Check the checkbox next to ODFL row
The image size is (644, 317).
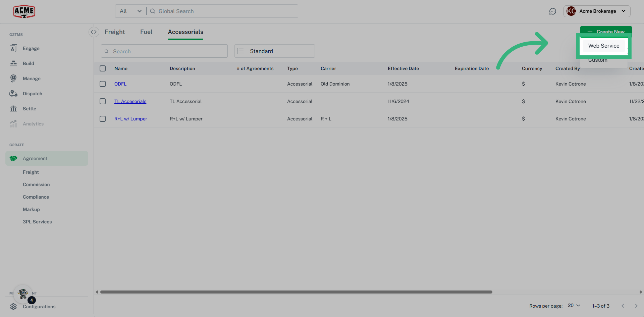click(103, 84)
